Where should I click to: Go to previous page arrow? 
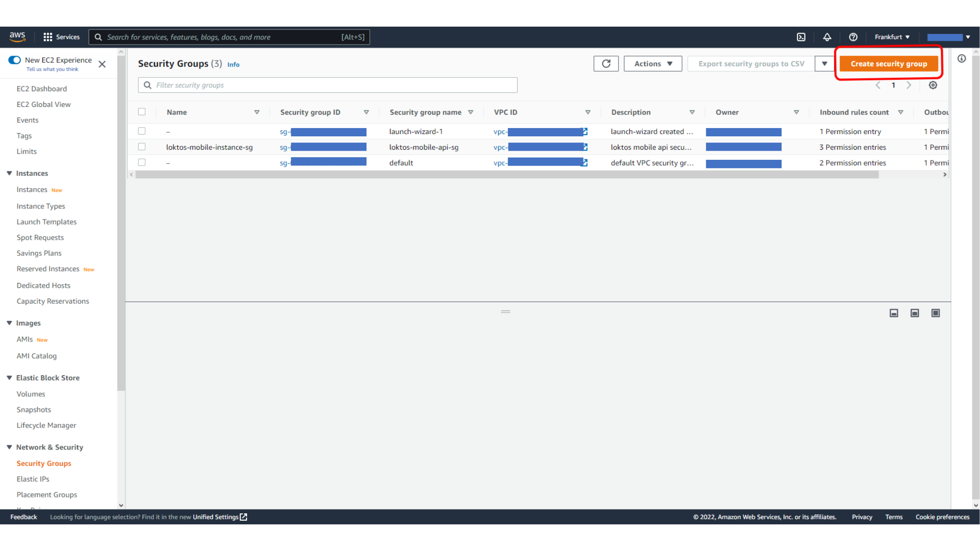(x=878, y=85)
